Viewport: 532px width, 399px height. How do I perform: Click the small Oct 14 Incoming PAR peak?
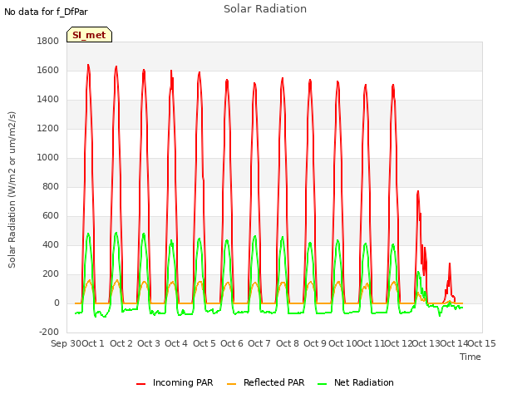pos(450,264)
